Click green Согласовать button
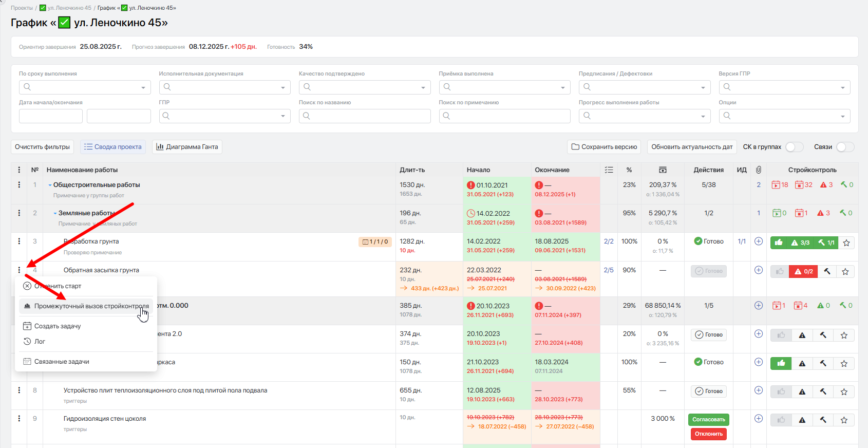 (709, 420)
